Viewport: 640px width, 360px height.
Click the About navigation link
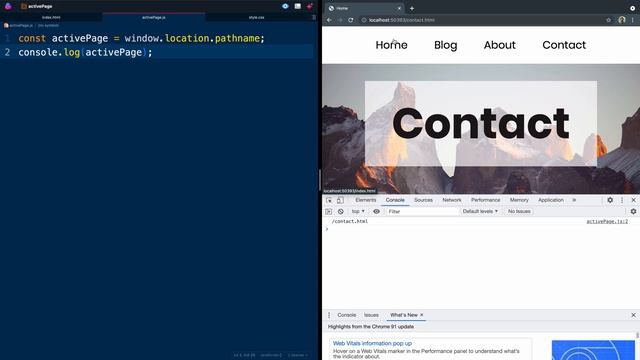pyautogui.click(x=500, y=45)
